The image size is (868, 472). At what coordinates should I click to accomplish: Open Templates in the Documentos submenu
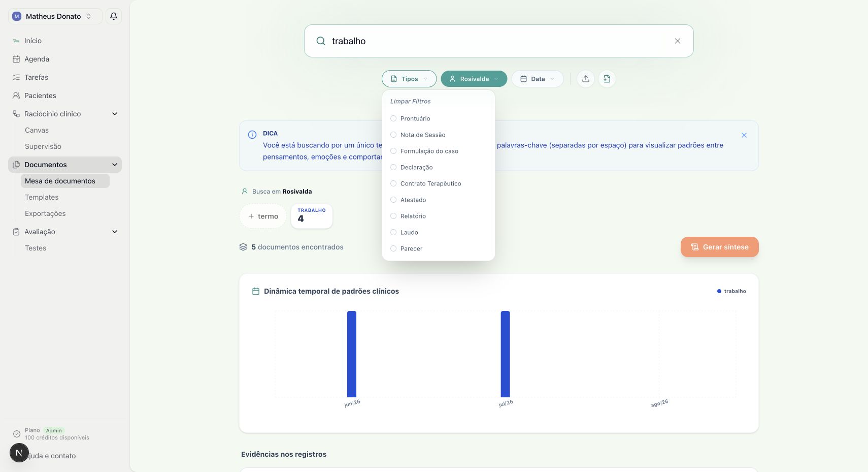42,197
